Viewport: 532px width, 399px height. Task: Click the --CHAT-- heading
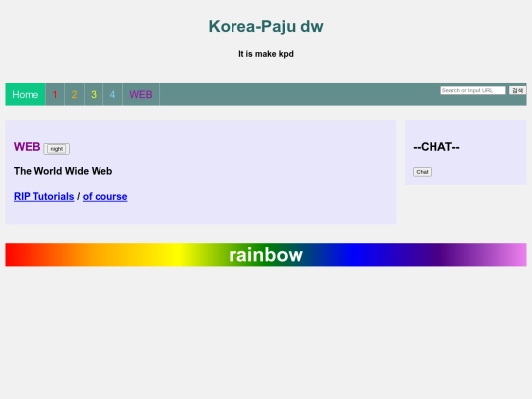(436, 147)
